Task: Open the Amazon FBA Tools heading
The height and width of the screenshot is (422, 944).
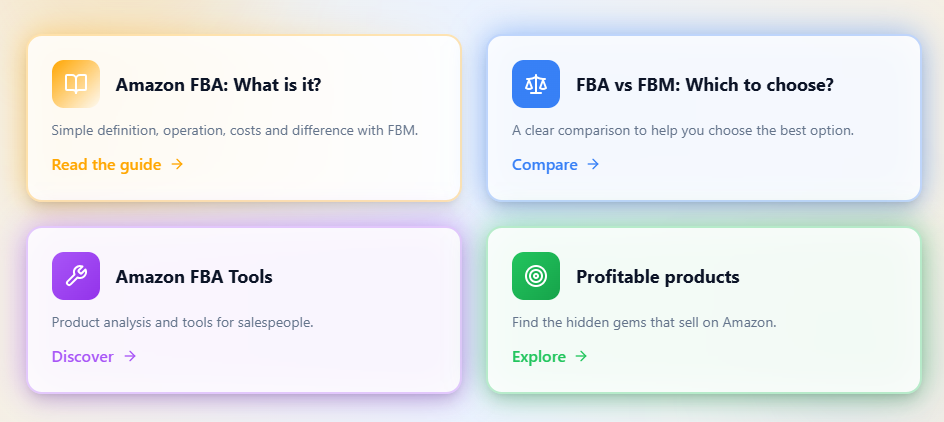Action: coord(194,277)
